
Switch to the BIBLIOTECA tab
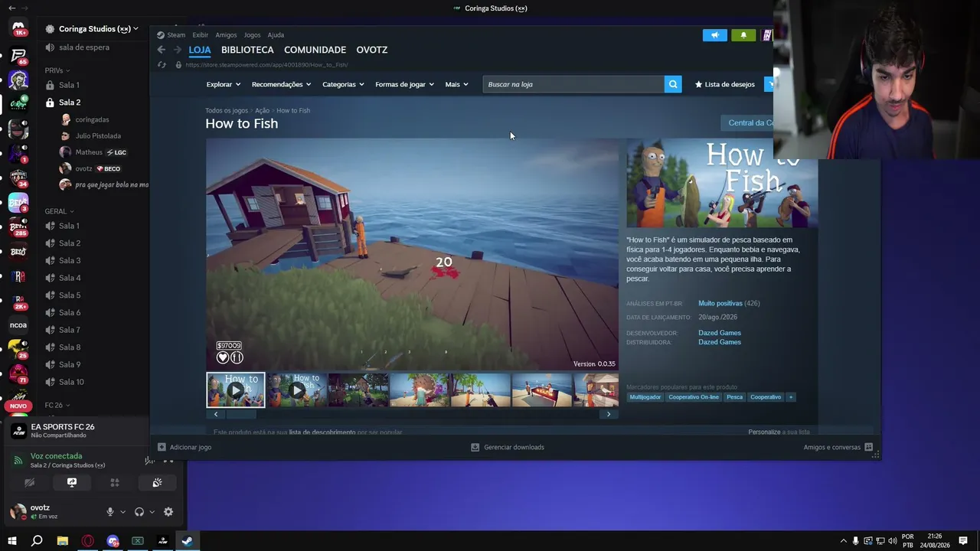247,50
